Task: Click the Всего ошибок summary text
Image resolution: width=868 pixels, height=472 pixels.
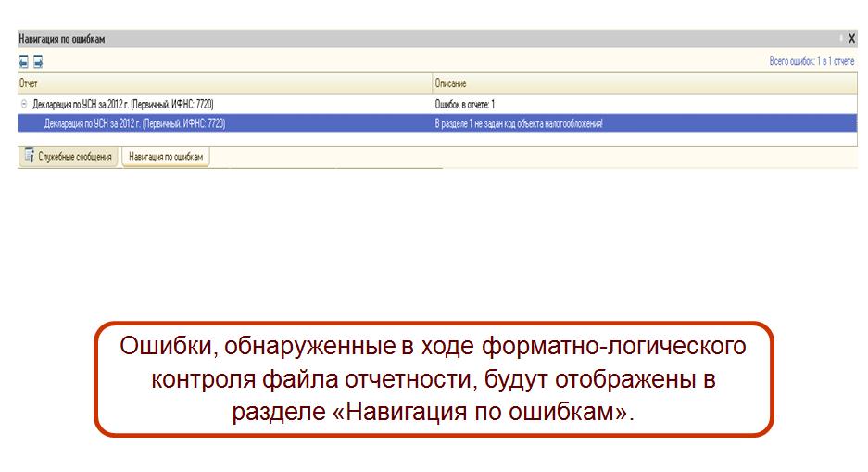Action: (811, 61)
